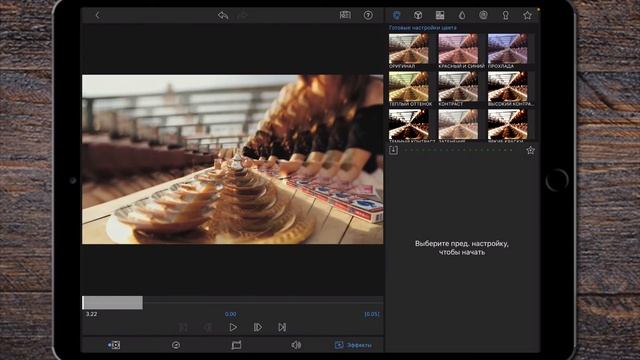Apply the Теплый оттенок preset

click(409, 87)
